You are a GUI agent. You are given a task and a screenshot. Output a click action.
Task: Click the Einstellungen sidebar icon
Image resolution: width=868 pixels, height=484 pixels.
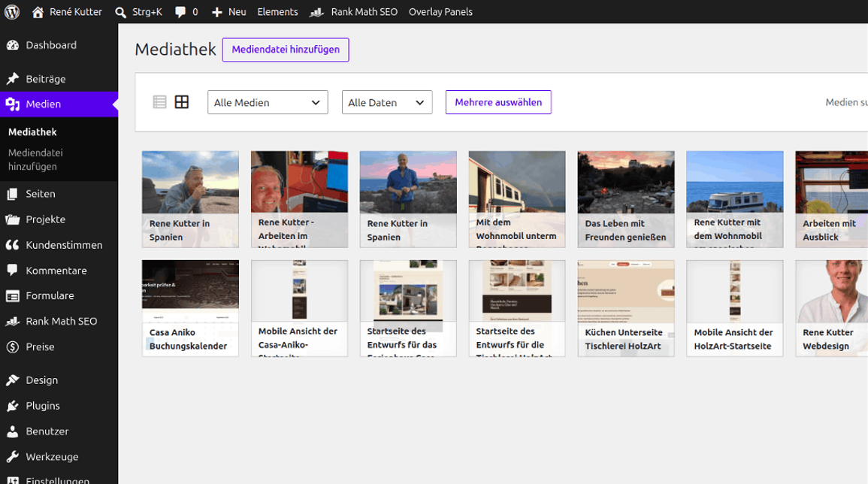[x=12, y=480]
